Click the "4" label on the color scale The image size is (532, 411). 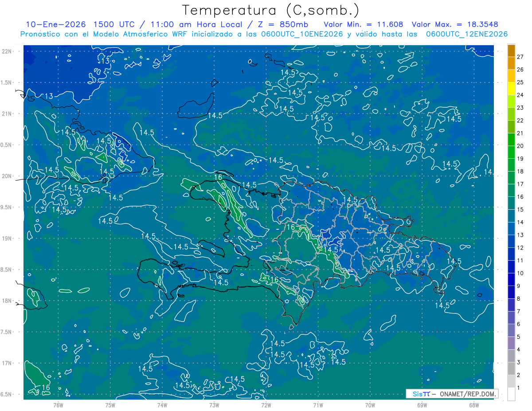(x=518, y=350)
